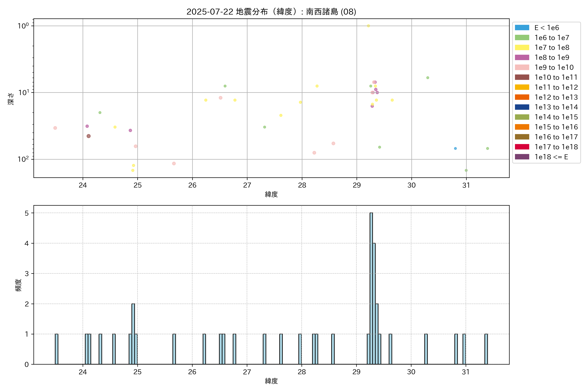The image size is (588, 392).
Task: Click the purple '1e8 to 1e9' legend swatch
Action: pos(522,57)
